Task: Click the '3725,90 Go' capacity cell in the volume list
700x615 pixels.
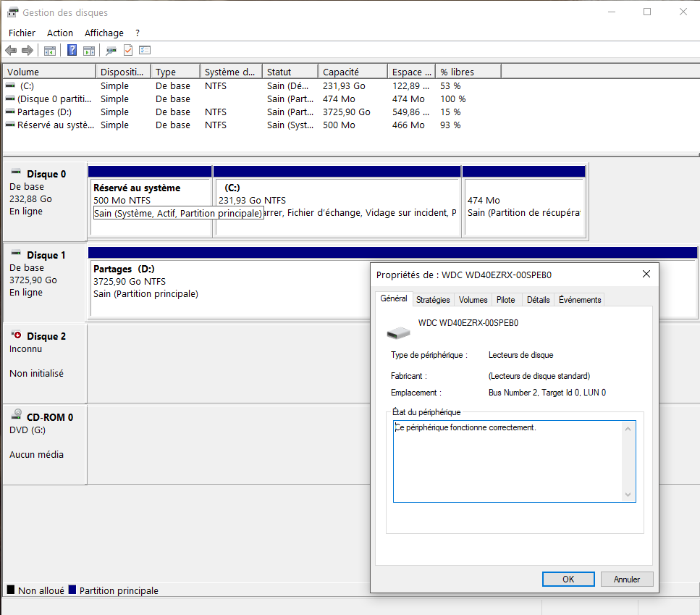Action: pos(347,112)
